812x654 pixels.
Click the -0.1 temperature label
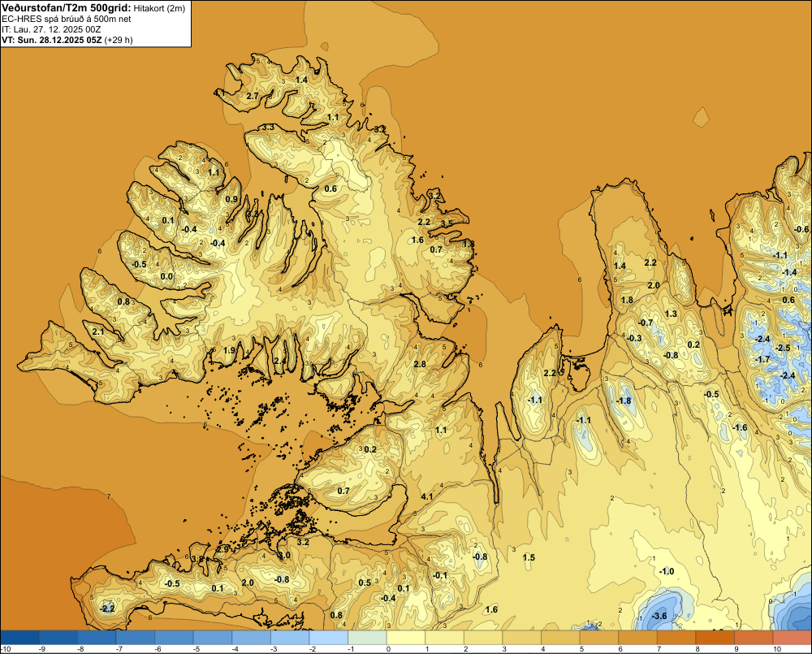(x=440, y=576)
